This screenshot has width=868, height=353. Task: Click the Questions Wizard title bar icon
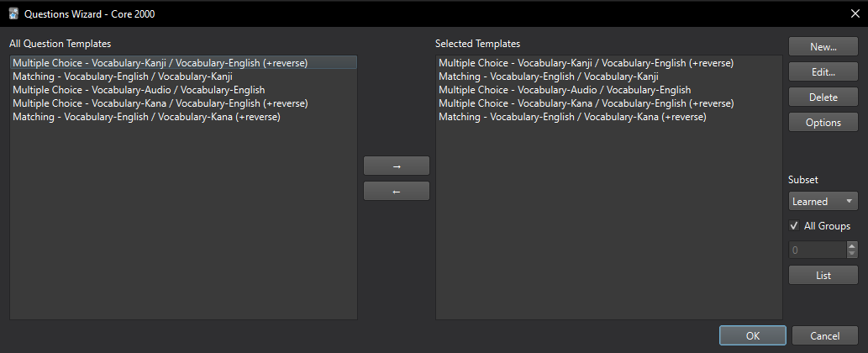pos(13,13)
